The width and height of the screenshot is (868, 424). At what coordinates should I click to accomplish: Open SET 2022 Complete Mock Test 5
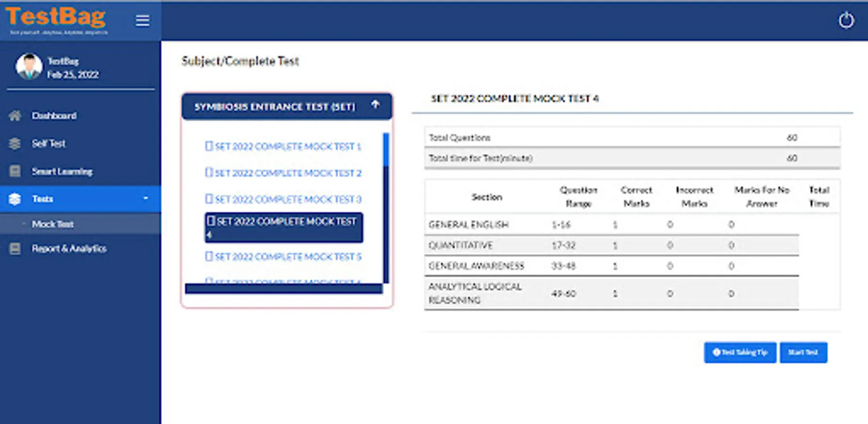click(283, 257)
